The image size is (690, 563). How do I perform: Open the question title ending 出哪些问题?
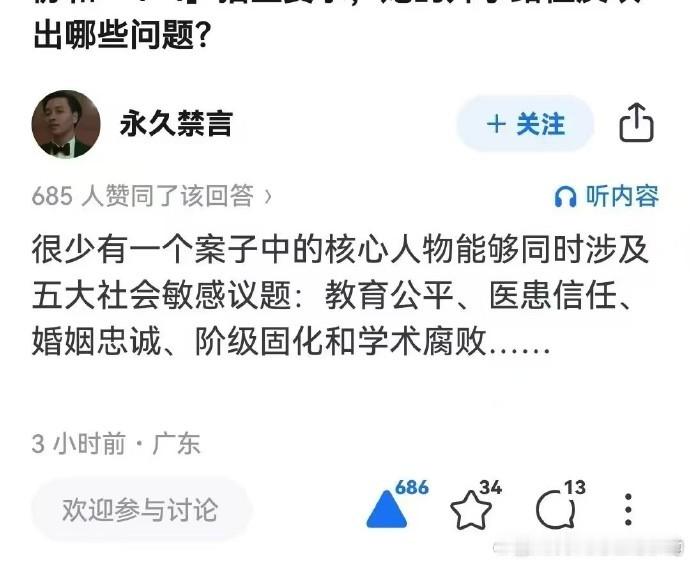pos(121,33)
